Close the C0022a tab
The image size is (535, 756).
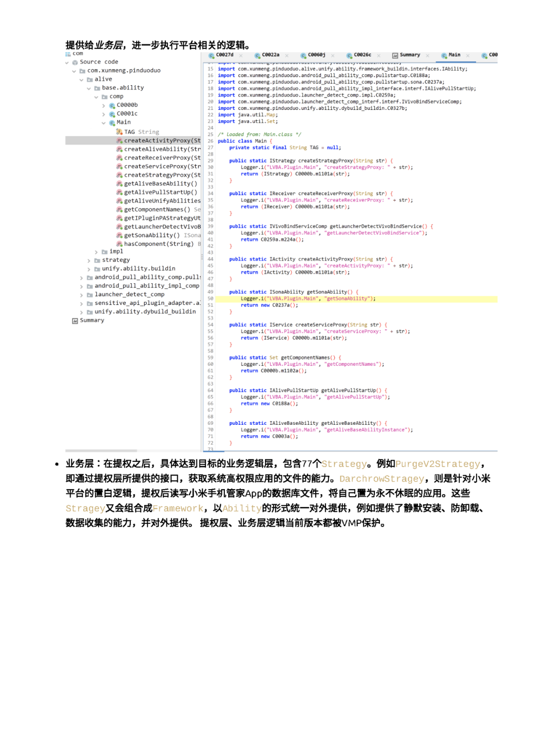287,55
